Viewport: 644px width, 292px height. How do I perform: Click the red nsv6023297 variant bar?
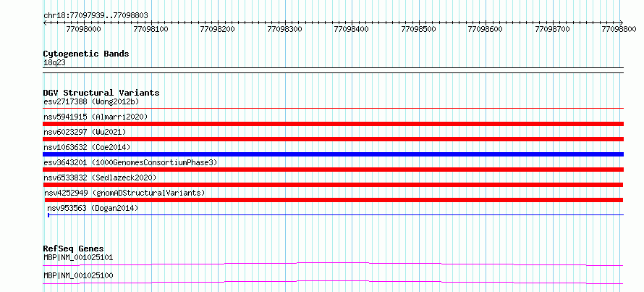click(x=333, y=139)
